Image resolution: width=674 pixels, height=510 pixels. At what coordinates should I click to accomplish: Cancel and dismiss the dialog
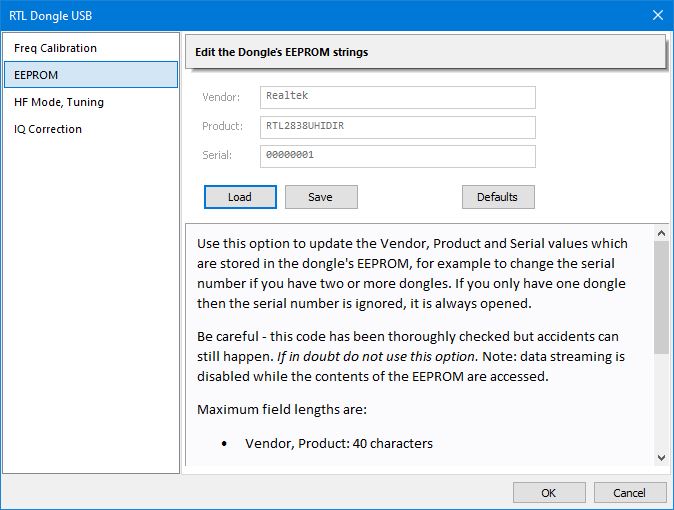pos(630,493)
